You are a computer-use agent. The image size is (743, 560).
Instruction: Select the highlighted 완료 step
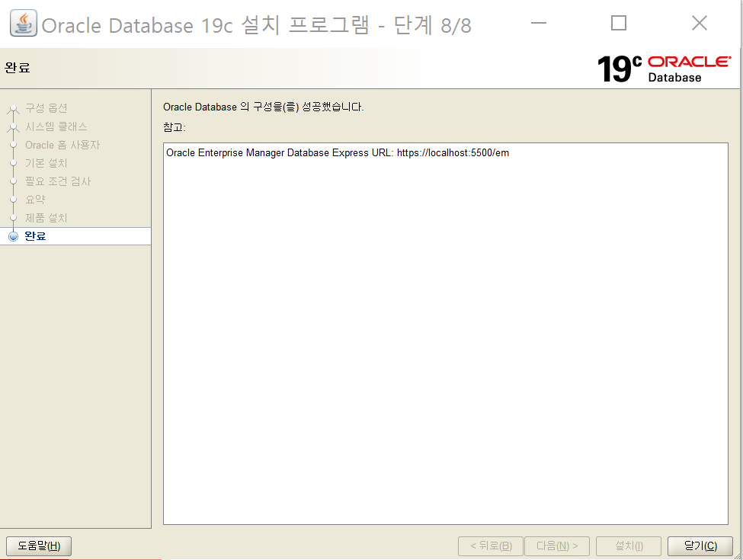[x=75, y=236]
